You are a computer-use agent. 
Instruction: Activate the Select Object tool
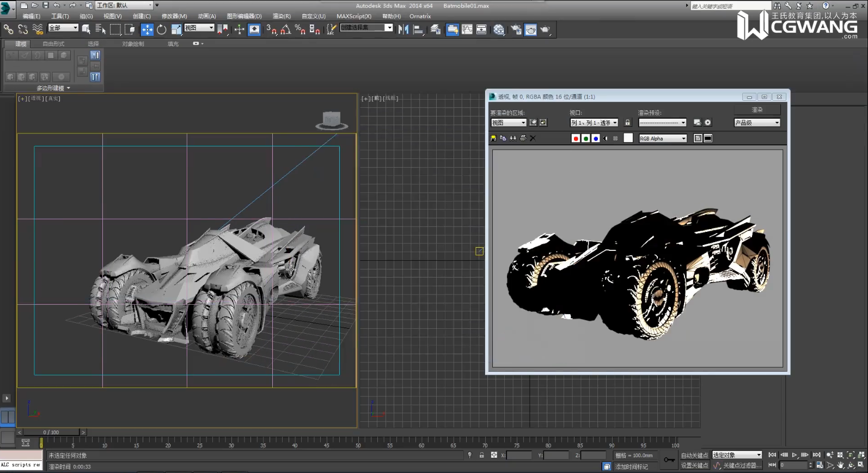[x=86, y=29]
